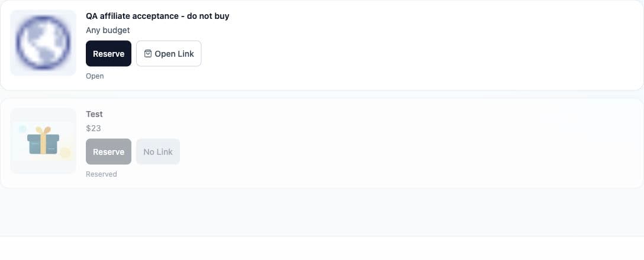Image resolution: width=644 pixels, height=260 pixels.
Task: Click the blurred globe image
Action: pyautogui.click(x=43, y=43)
